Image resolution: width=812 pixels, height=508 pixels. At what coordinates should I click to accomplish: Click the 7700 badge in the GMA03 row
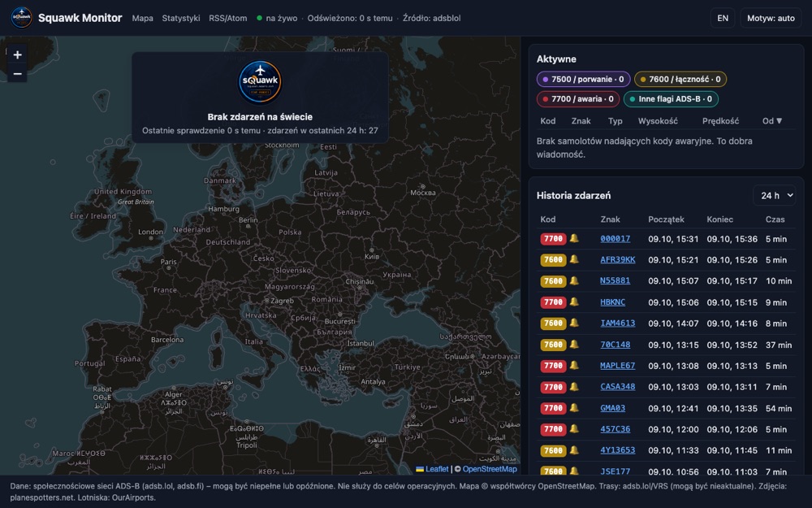(x=553, y=409)
